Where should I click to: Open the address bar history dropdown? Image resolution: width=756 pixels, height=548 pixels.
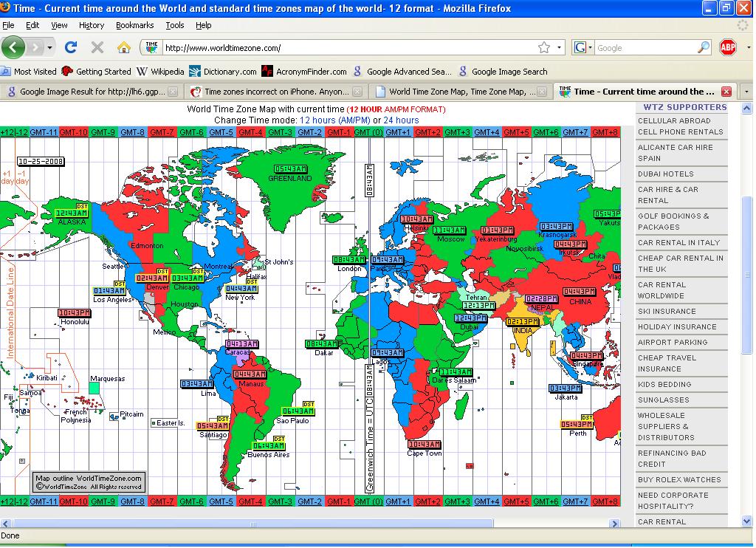pos(559,48)
